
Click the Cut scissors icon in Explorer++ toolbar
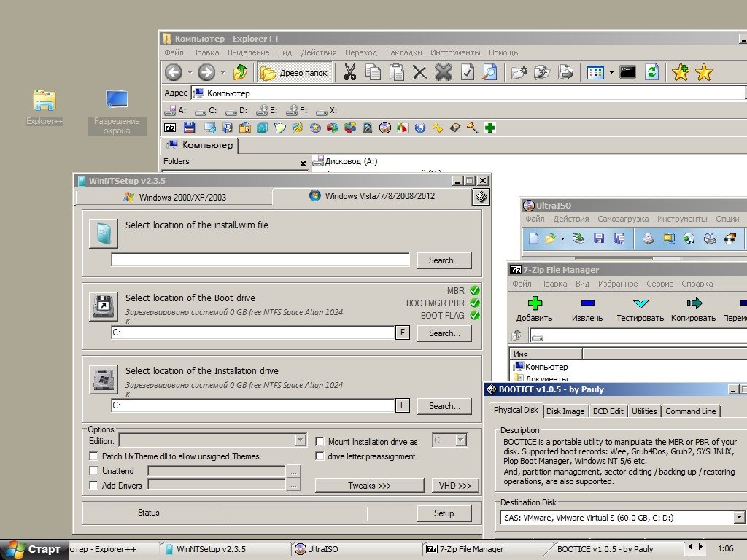pyautogui.click(x=349, y=72)
